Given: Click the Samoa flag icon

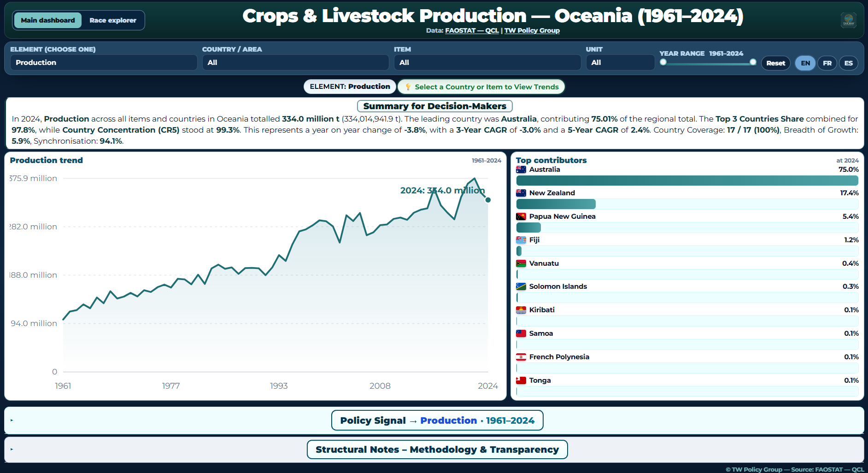Looking at the screenshot, I should (521, 333).
